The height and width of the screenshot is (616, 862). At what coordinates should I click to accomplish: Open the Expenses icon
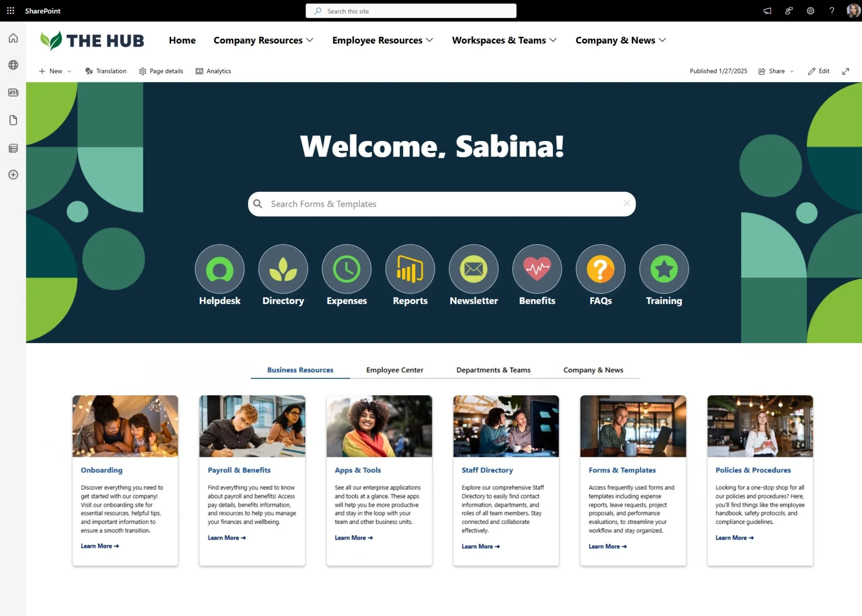(x=346, y=269)
